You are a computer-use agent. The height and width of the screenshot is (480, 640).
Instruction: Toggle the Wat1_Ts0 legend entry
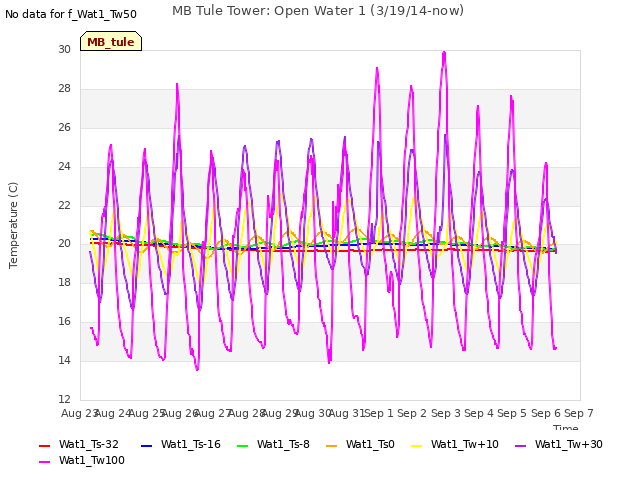click(360, 444)
